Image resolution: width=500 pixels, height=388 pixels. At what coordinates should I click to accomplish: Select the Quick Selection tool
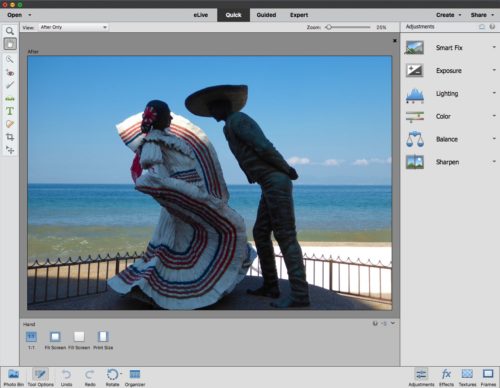pos(10,60)
